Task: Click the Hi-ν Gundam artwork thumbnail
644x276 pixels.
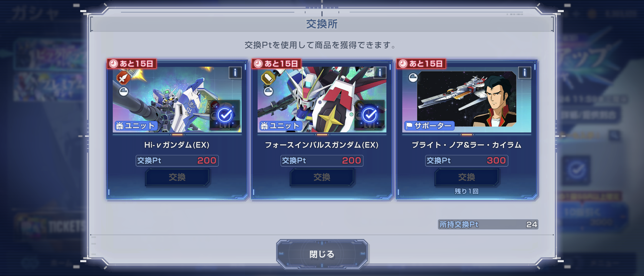Action: [x=177, y=99]
